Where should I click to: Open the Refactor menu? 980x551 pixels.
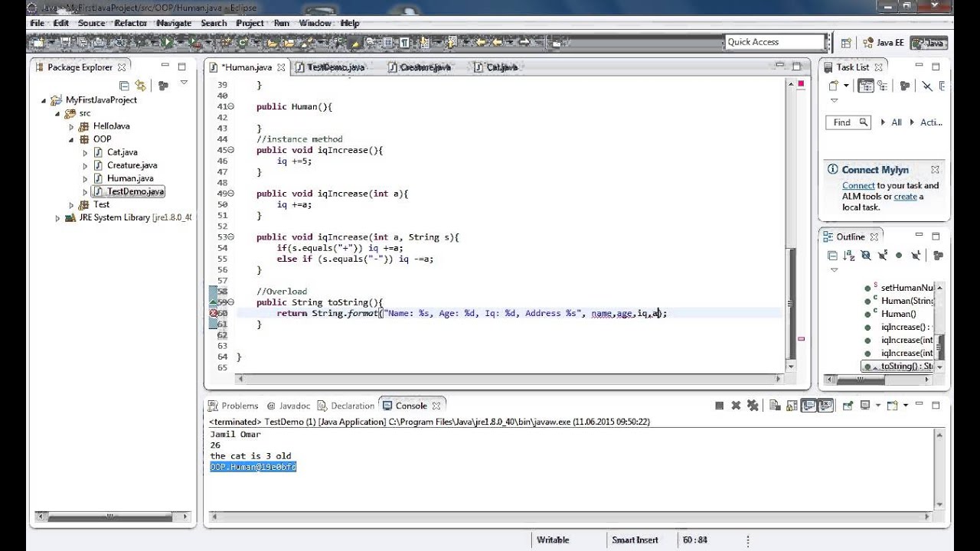(130, 23)
